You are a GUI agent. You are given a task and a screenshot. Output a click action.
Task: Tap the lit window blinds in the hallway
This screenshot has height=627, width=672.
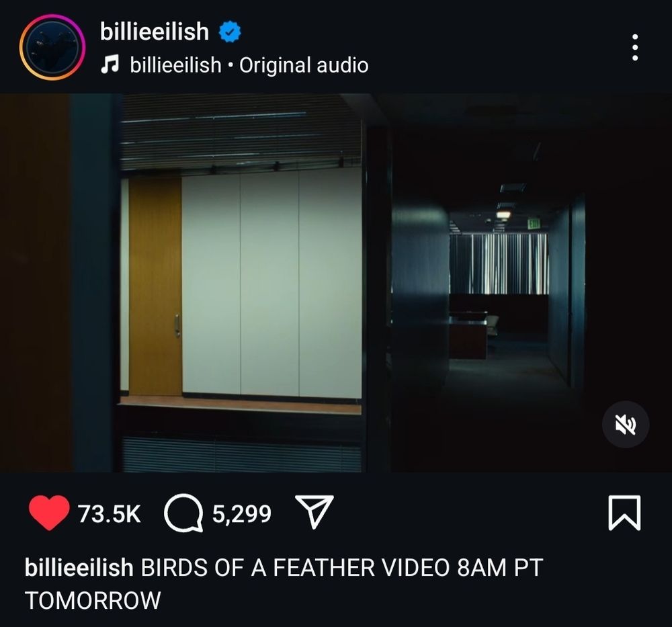coord(499,263)
